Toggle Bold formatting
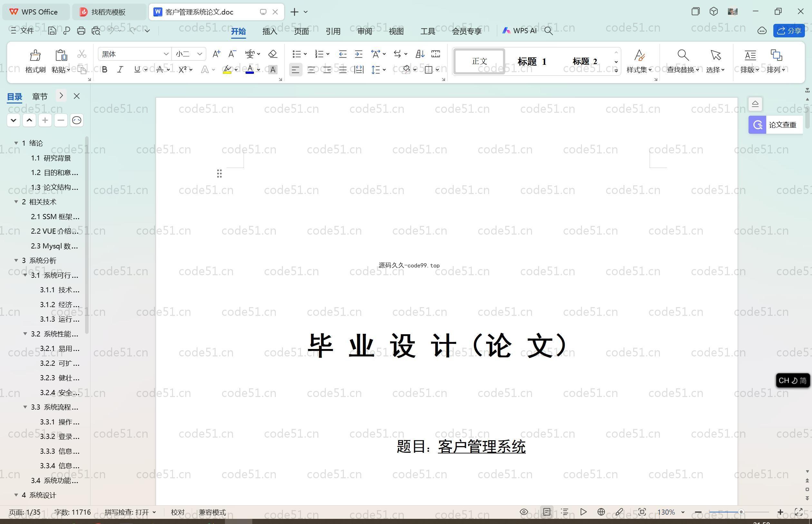Screen dimensions: 812x524 [x=104, y=70]
